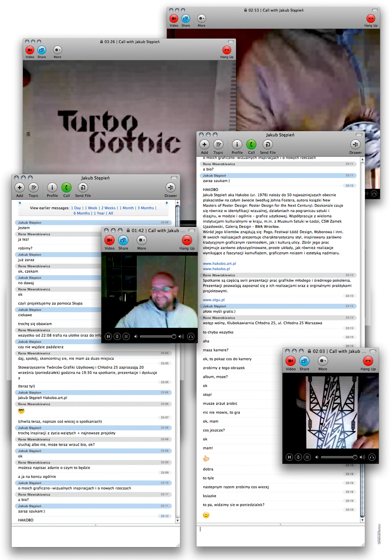The width and height of the screenshot is (392, 560).
Task: Follow the www.stgu.pl link
Action: click(214, 300)
